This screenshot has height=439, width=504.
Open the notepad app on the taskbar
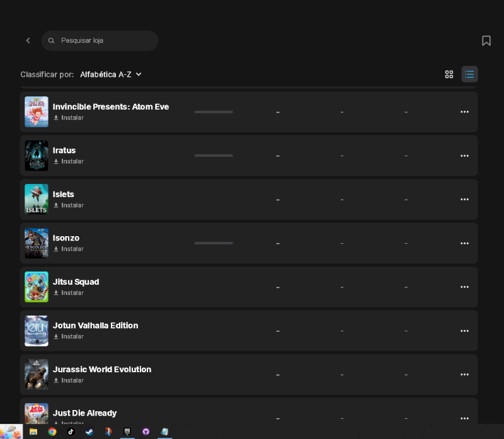[164, 431]
